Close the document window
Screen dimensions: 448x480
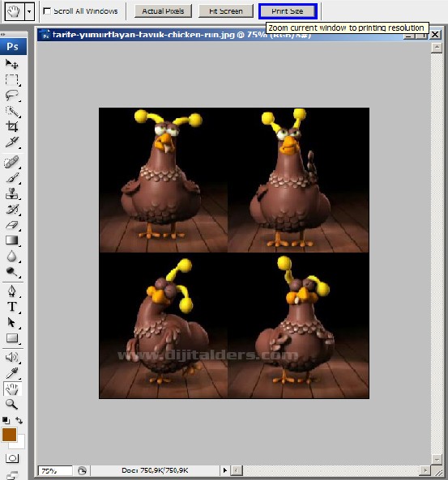point(435,34)
